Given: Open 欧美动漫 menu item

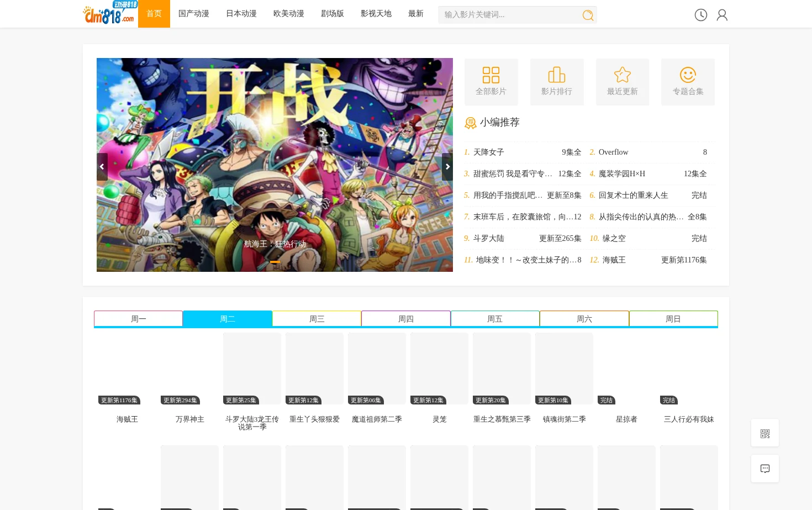Looking at the screenshot, I should [x=289, y=14].
